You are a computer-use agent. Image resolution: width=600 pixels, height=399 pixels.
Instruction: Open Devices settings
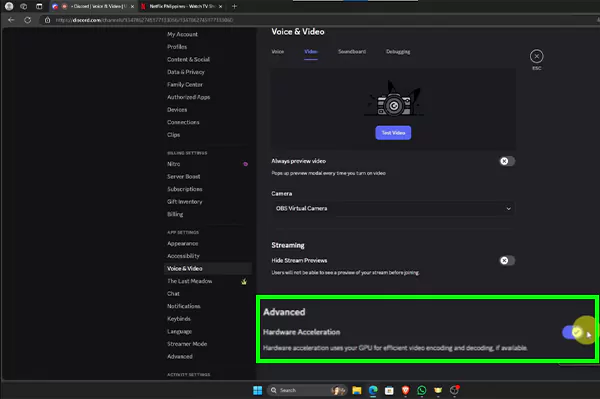(x=177, y=110)
